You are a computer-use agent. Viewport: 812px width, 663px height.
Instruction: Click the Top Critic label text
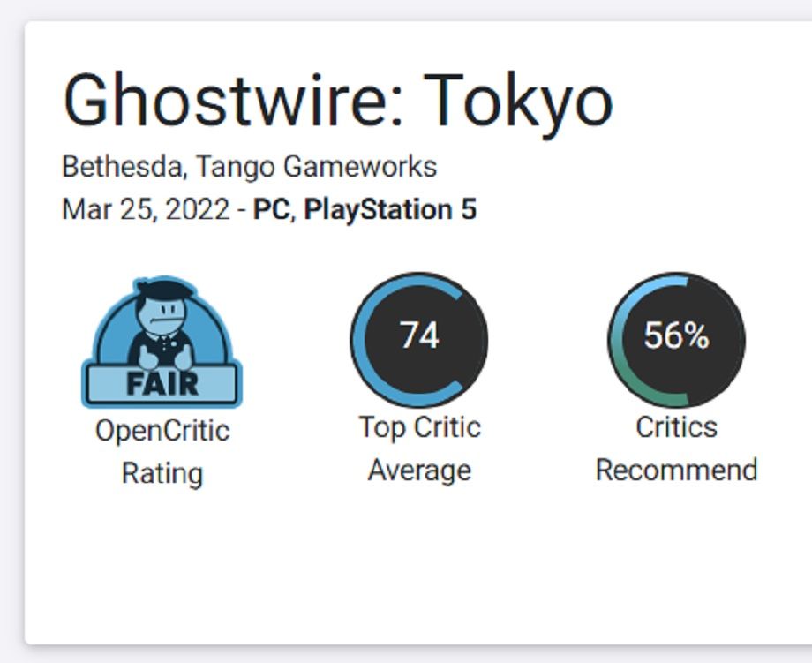(x=419, y=427)
